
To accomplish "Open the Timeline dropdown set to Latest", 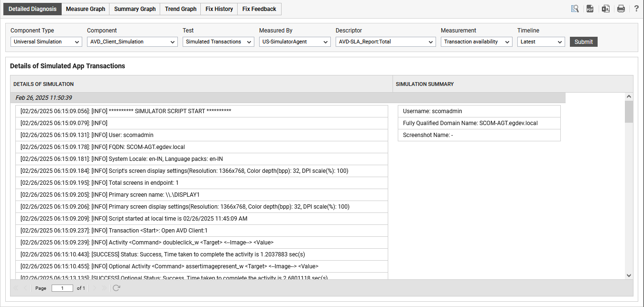I will click(541, 42).
